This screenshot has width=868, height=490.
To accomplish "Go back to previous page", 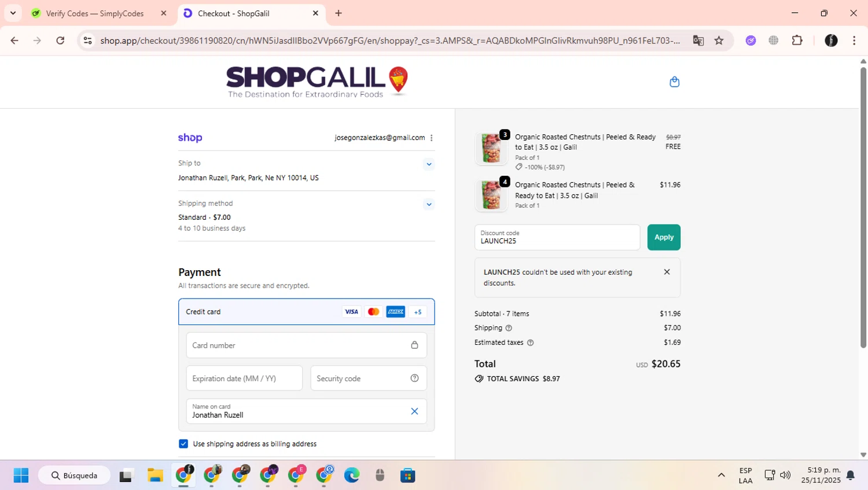I will click(x=14, y=40).
